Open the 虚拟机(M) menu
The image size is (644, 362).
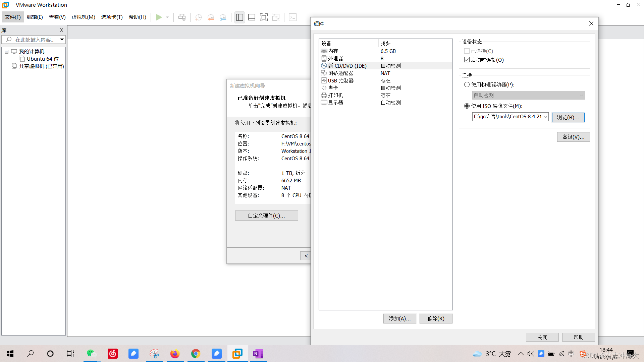[83, 17]
